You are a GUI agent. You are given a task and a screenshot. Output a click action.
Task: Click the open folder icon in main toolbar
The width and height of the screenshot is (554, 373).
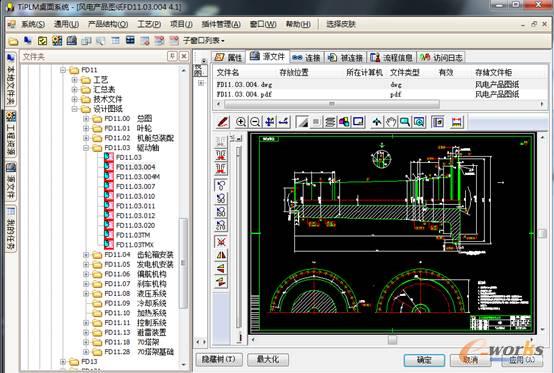pos(13,41)
